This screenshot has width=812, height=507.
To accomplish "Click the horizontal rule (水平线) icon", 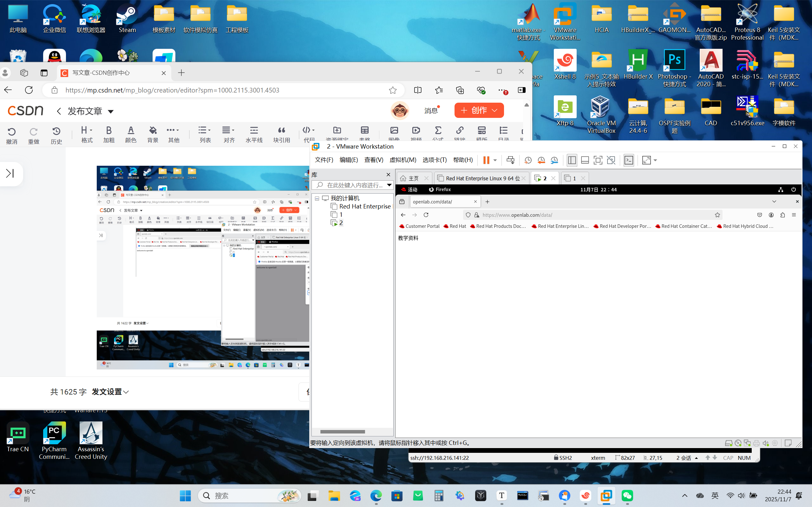I will click(x=254, y=131).
